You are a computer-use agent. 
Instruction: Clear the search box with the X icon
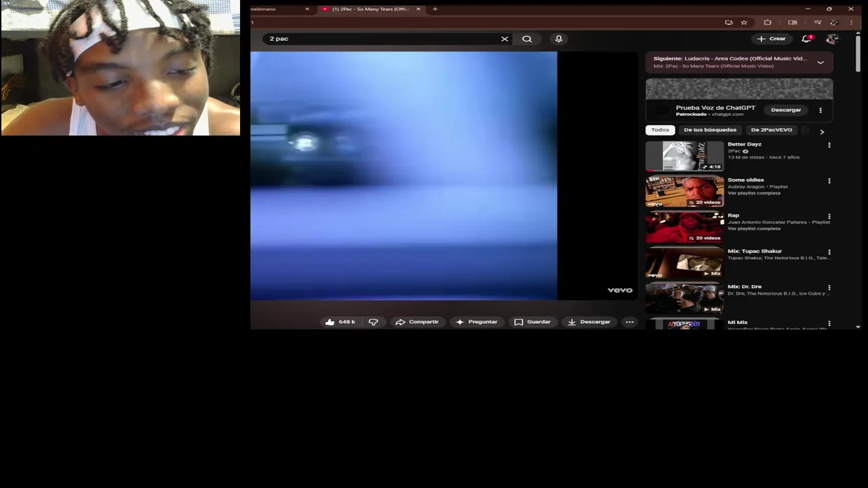coord(505,39)
